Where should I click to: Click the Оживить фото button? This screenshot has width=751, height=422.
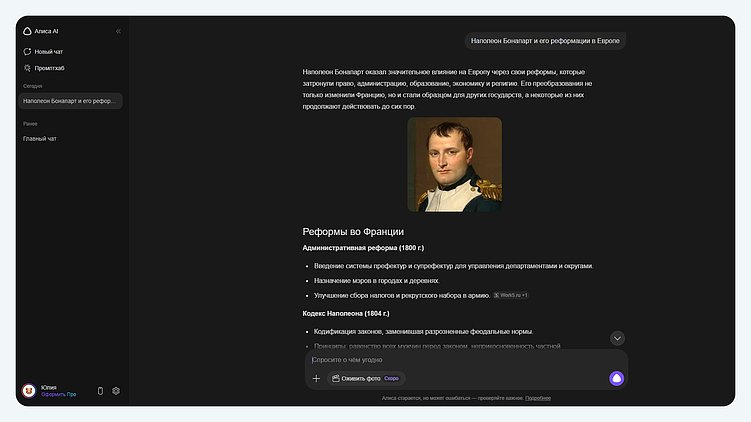[366, 378]
